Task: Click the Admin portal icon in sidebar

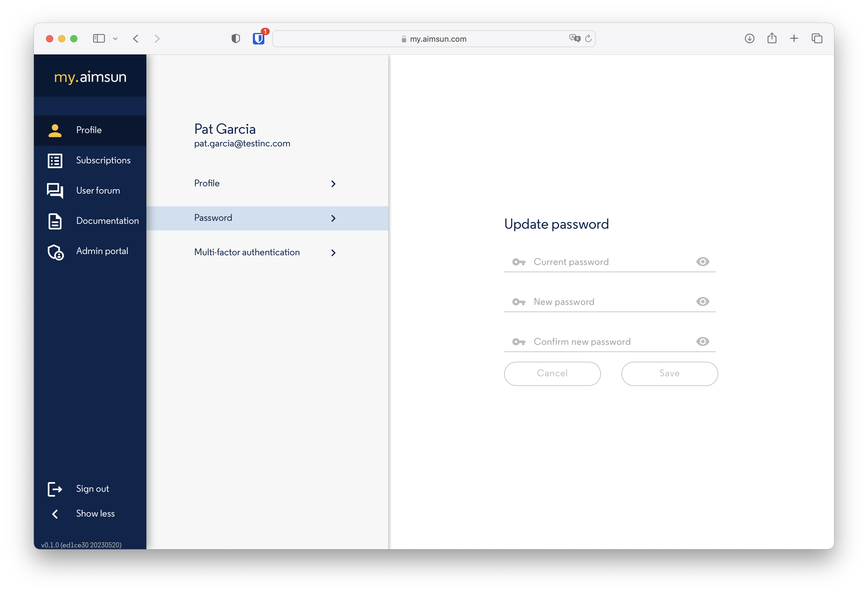Action: point(55,251)
